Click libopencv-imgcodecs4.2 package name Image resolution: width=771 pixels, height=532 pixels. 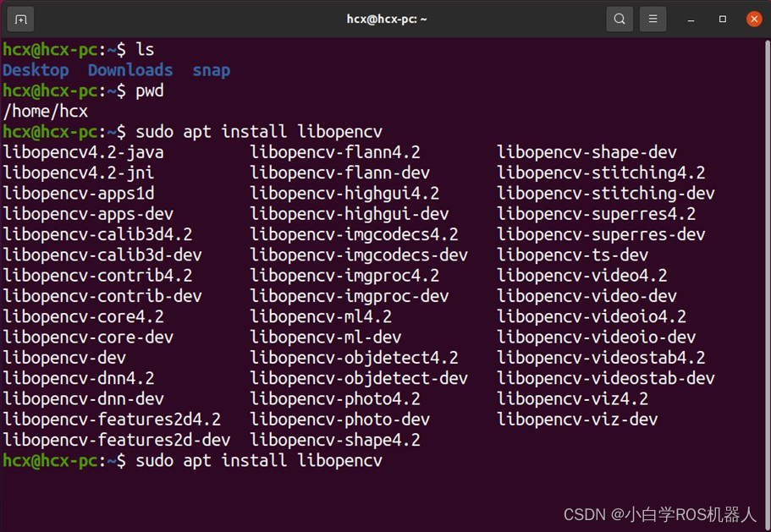pyautogui.click(x=354, y=235)
